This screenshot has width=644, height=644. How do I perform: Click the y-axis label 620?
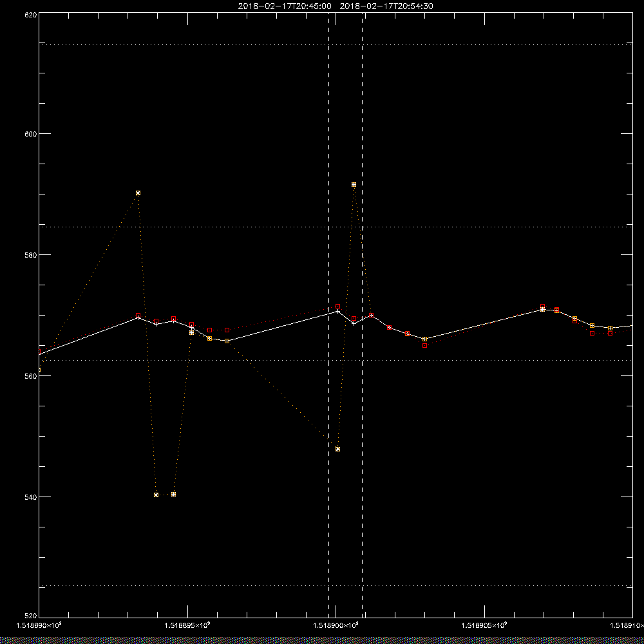pyautogui.click(x=31, y=14)
